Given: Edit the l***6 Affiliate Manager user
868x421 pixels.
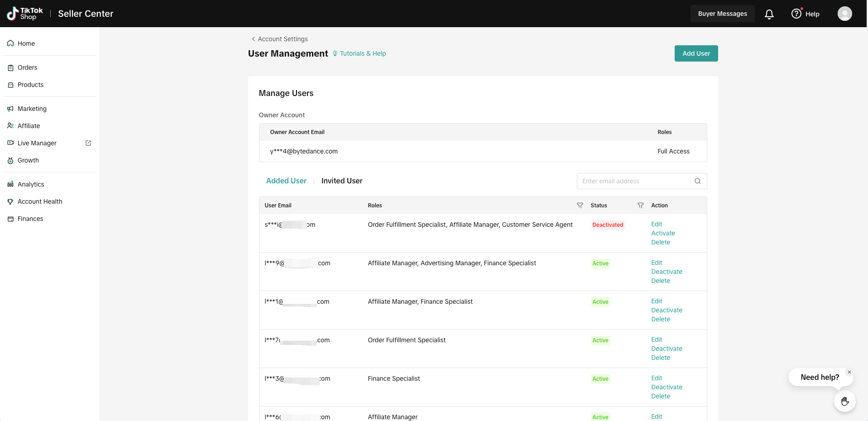Looking at the screenshot, I should [657, 416].
